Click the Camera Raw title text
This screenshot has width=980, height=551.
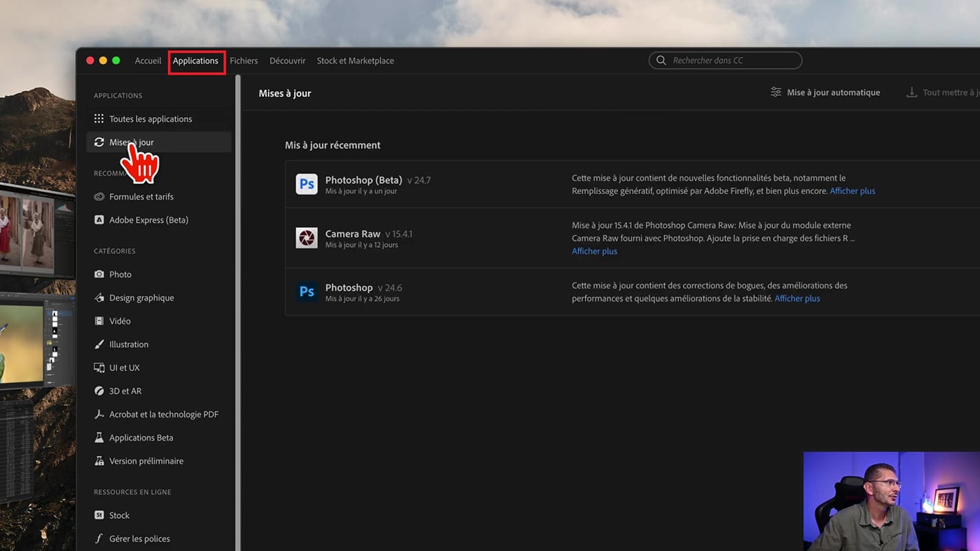pos(353,233)
